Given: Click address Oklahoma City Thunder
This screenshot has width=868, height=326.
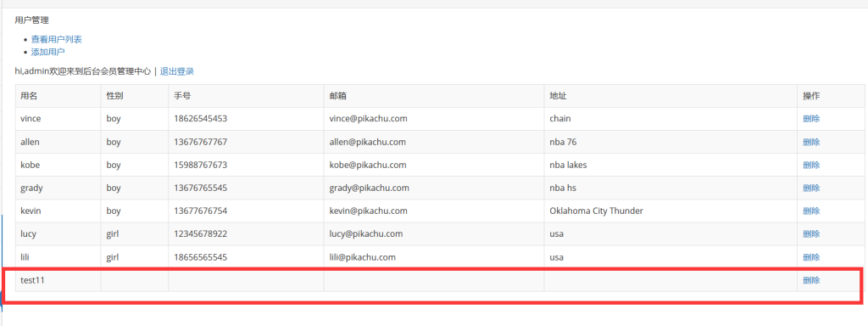Looking at the screenshot, I should pos(596,211).
